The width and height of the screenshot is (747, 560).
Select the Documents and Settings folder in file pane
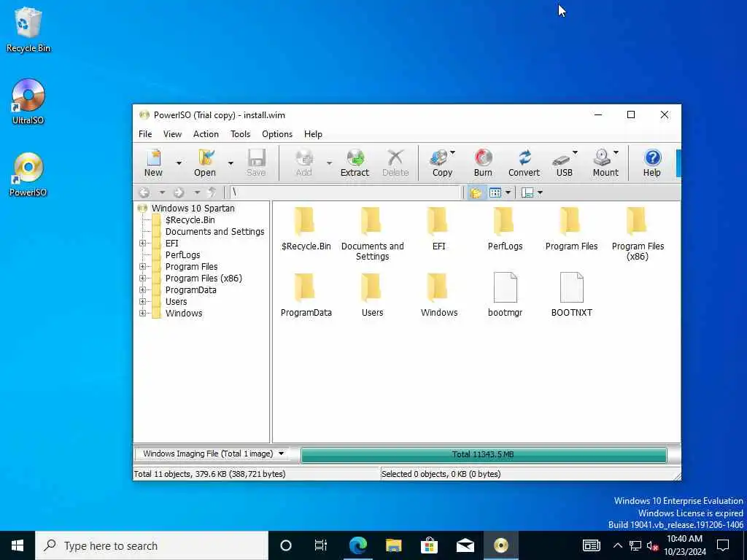pos(372,222)
